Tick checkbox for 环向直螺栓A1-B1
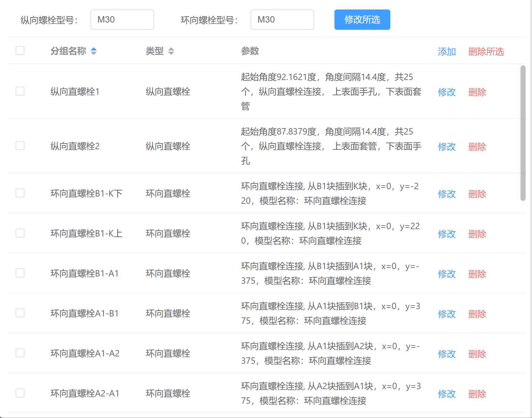The height and width of the screenshot is (418, 532). pyautogui.click(x=20, y=313)
